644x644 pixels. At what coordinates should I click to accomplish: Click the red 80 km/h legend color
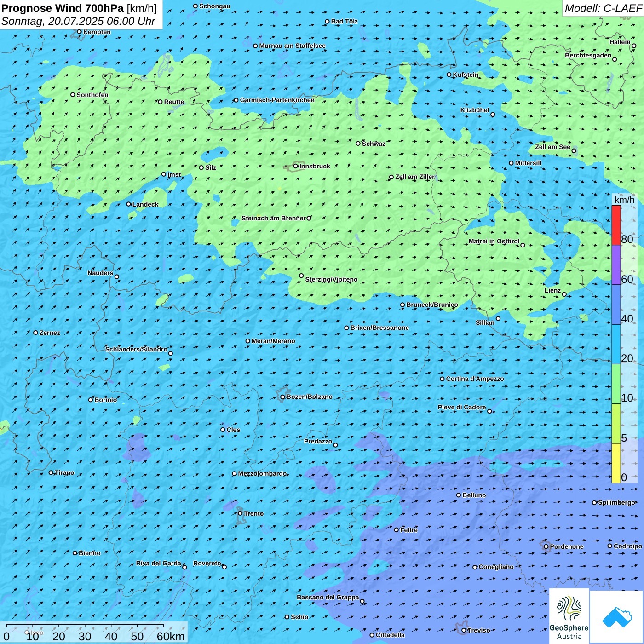click(x=616, y=225)
